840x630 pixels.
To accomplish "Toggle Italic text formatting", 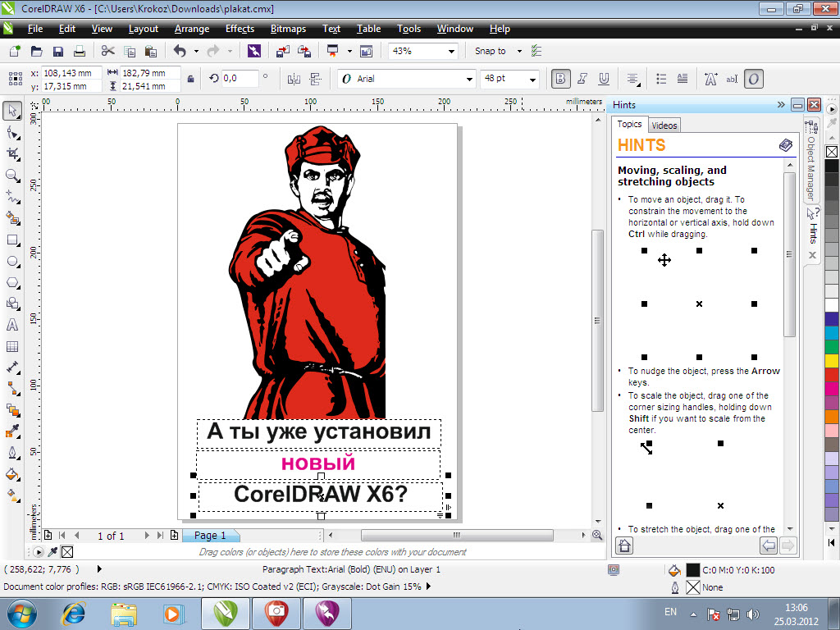I will pos(582,79).
